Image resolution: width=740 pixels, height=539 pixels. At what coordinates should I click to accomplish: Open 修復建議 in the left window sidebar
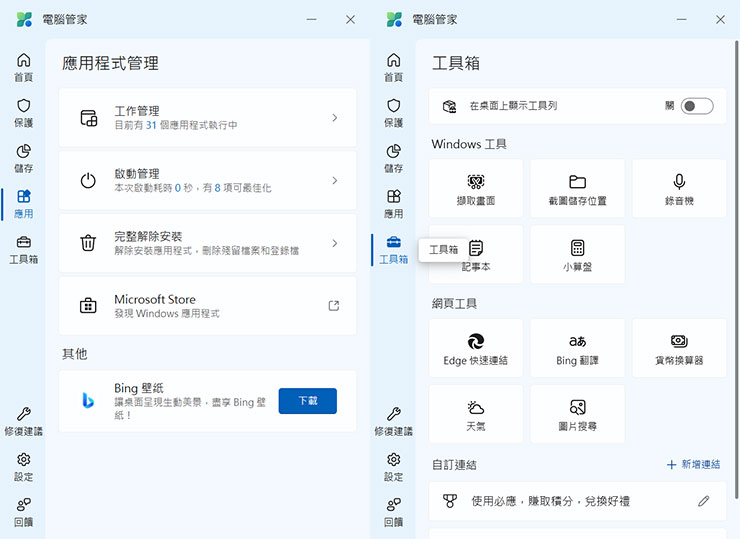pos(24,421)
